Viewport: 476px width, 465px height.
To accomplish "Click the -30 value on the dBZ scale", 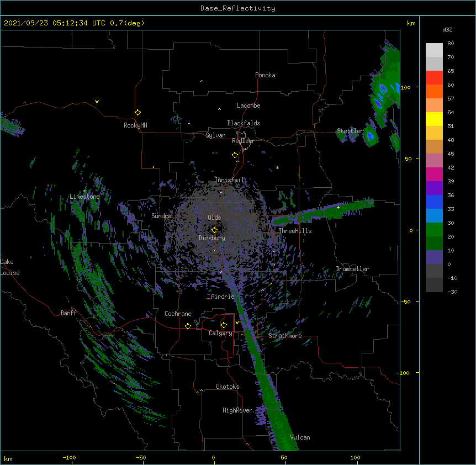I will (452, 292).
